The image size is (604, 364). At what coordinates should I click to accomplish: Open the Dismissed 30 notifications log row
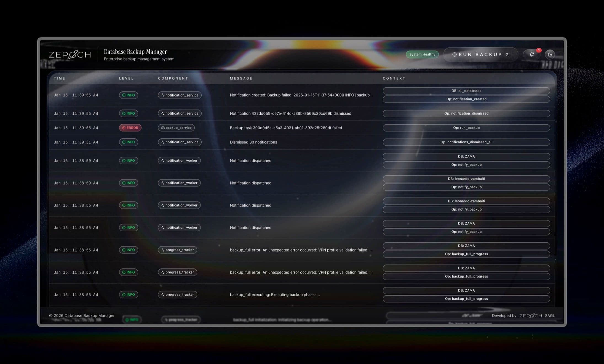(253, 142)
